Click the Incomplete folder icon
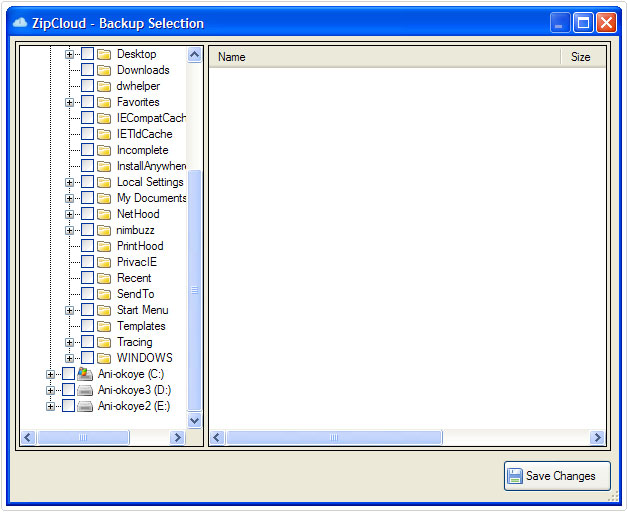Viewport: 628px width, 512px height. coord(104,150)
